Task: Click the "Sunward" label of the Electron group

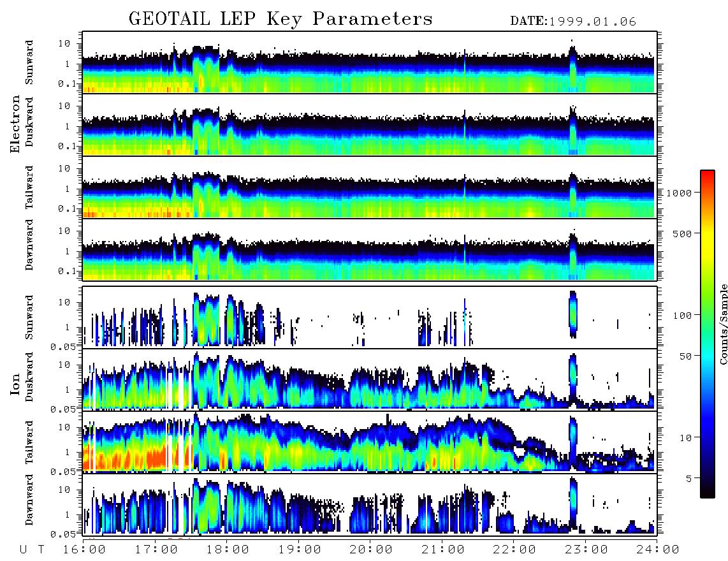Action: (29, 62)
